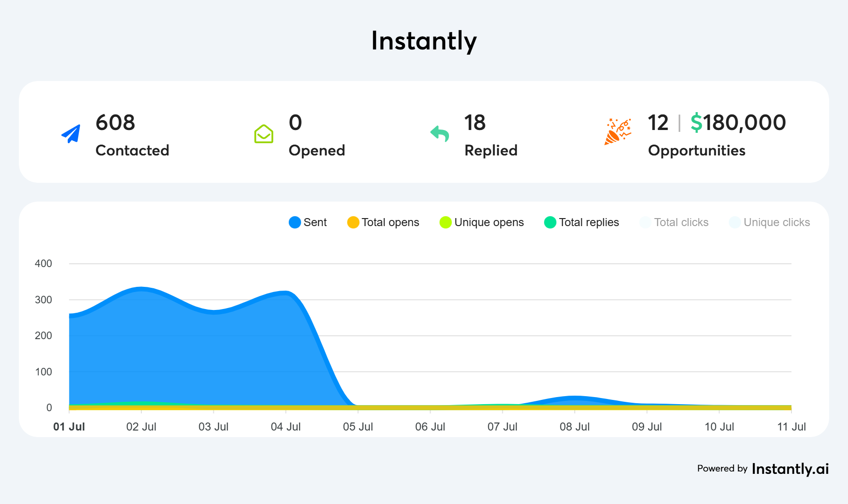Viewport: 848px width, 504px height.
Task: Click the orange party popper Opportunities icon
Action: [617, 131]
